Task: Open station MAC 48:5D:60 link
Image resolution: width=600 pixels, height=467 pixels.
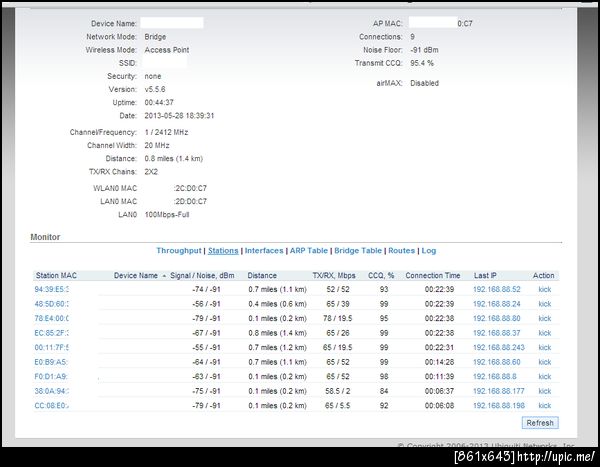Action: click(52, 304)
